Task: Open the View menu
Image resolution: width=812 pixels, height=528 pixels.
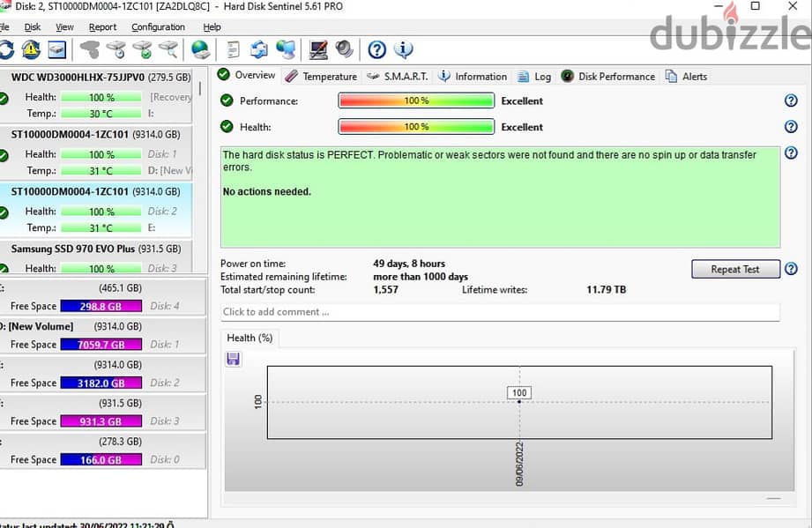Action: coord(64,27)
